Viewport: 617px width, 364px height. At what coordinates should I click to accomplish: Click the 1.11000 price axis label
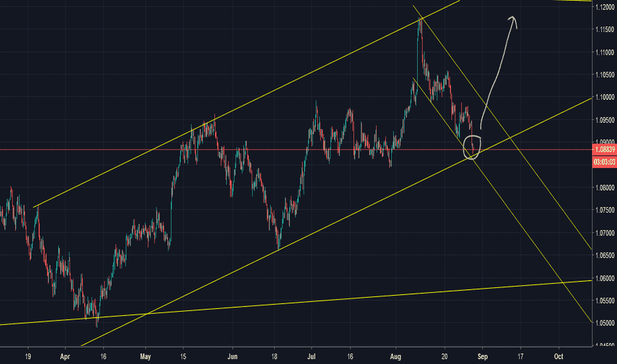pyautogui.click(x=605, y=52)
